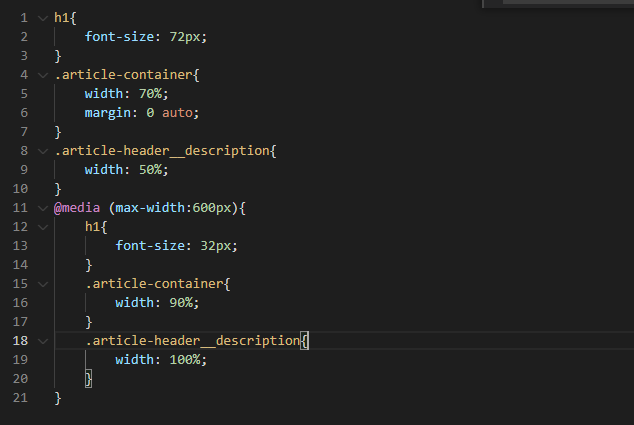
Task: Click line number 9 in gutter
Action: coord(24,170)
